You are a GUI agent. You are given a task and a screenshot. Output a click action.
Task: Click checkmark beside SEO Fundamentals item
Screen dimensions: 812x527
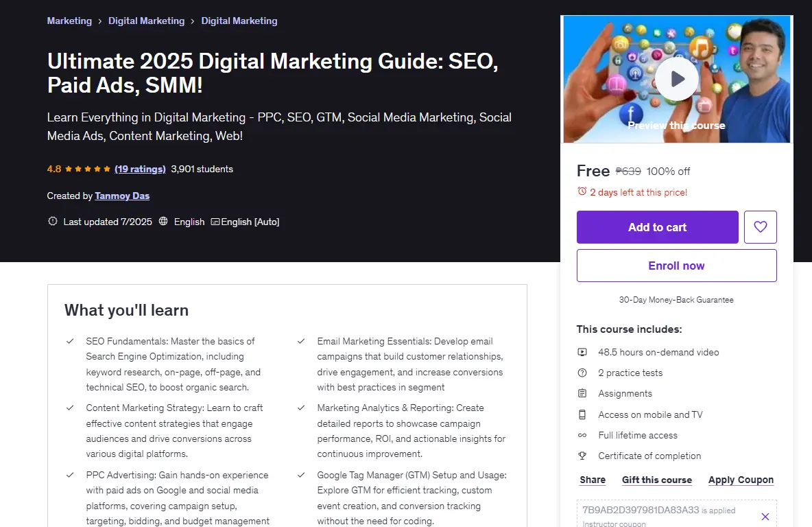coord(70,341)
